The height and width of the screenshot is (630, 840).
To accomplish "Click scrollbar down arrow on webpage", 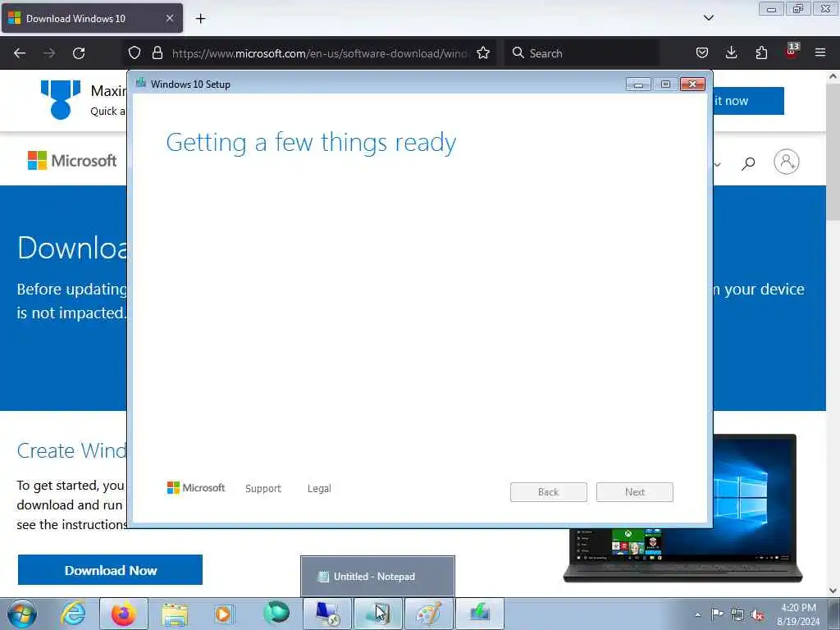I will [x=833, y=591].
